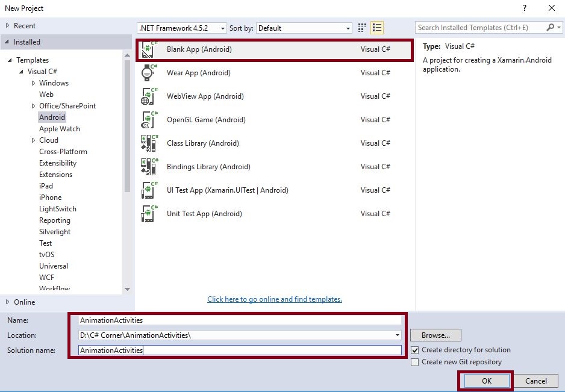
Task: Select the iPhone category
Action: [50, 198]
